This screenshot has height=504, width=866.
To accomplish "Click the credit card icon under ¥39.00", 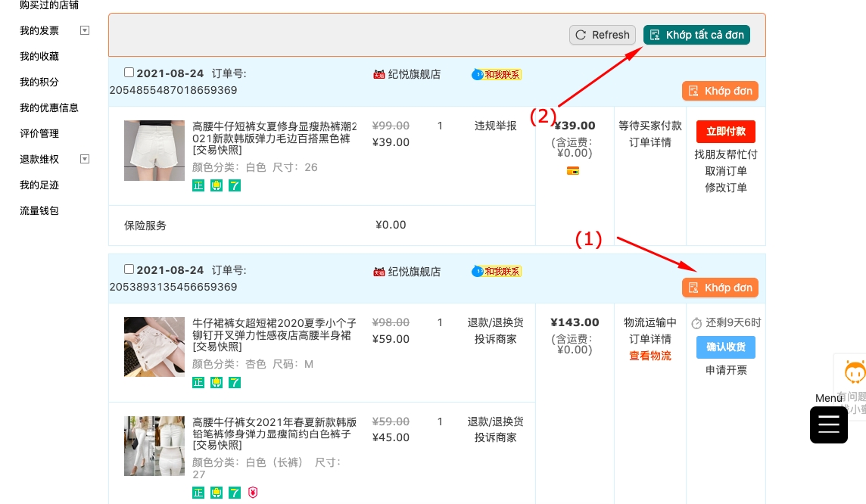I will point(573,170).
